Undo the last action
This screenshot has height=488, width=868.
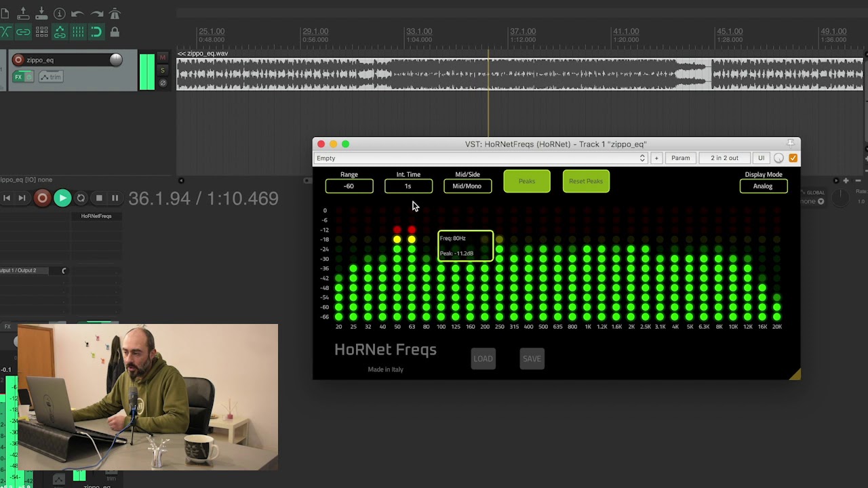coord(78,14)
